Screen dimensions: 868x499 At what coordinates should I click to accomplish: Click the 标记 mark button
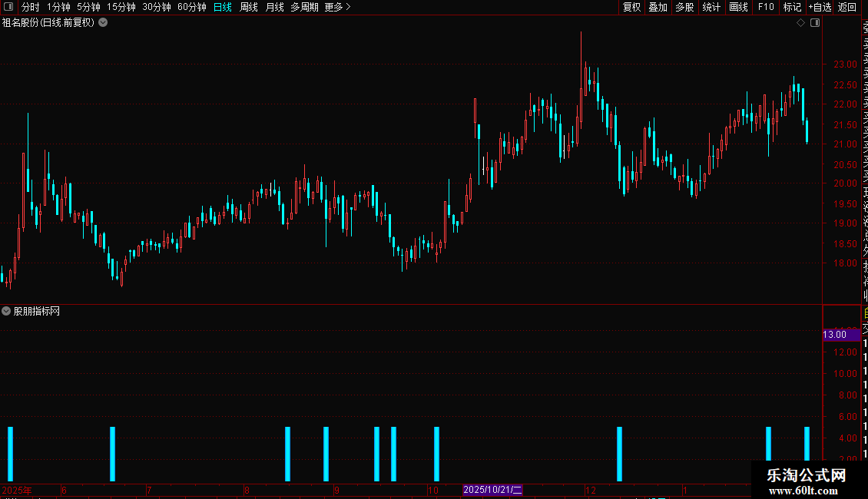pos(792,7)
